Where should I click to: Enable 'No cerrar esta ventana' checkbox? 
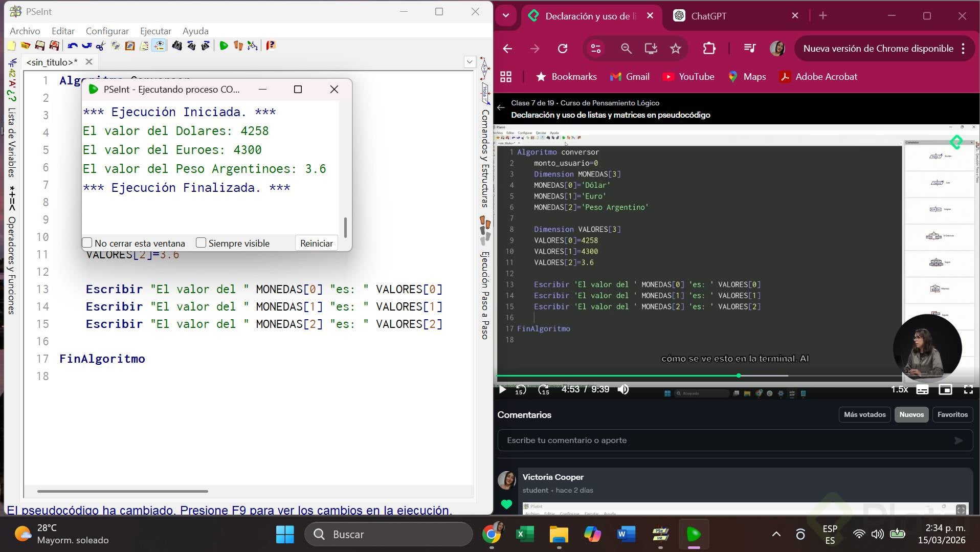tap(87, 243)
